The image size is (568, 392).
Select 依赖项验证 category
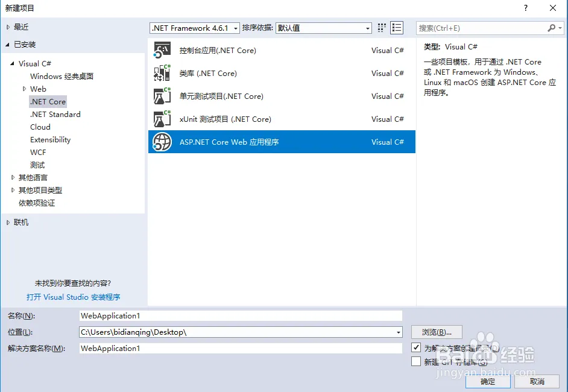coord(37,203)
